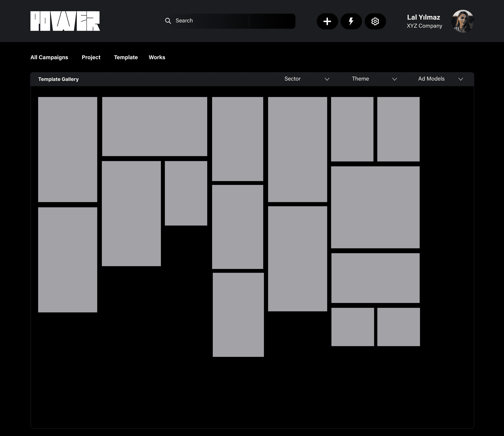Open the bottom-right small template thumbnail
The height and width of the screenshot is (436, 504).
coord(398,327)
